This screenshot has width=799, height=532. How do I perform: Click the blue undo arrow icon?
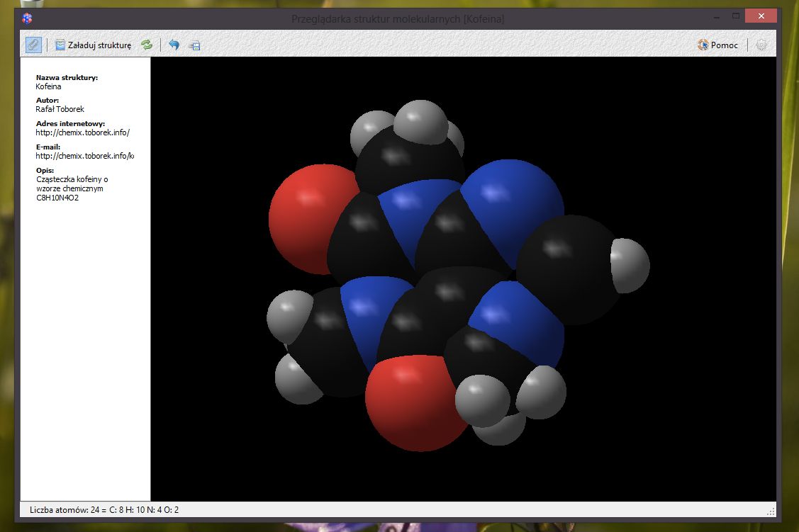tap(174, 45)
